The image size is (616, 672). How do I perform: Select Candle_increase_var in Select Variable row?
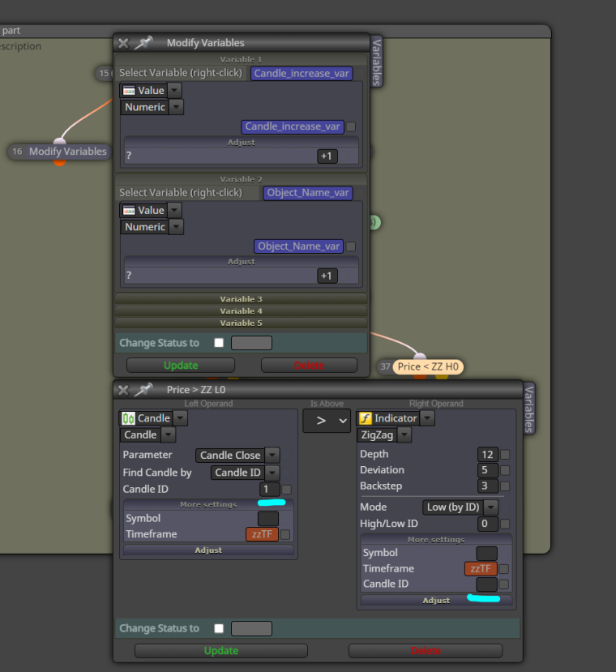302,73
